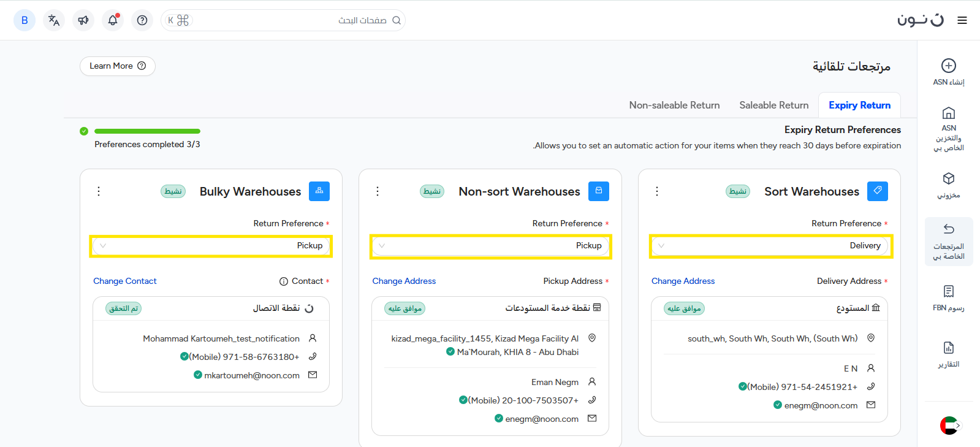Open the language translation icon
This screenshot has height=447, width=980.
pos(54,20)
